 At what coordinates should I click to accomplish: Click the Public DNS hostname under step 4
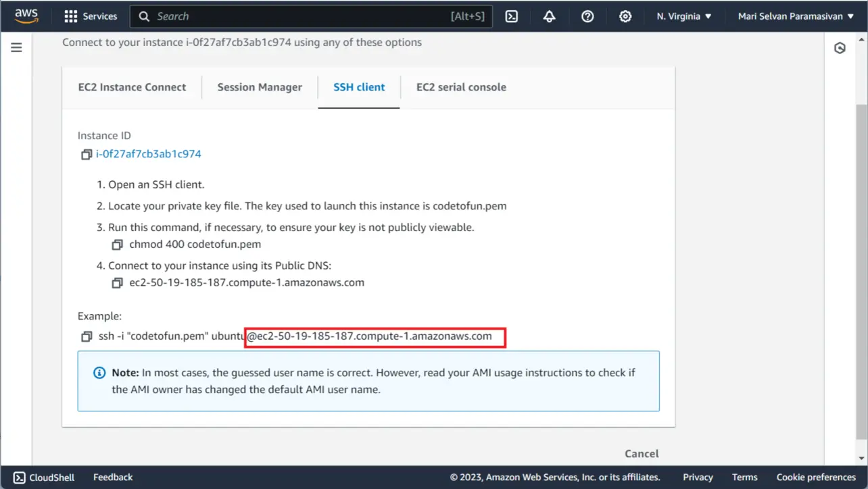pos(247,283)
